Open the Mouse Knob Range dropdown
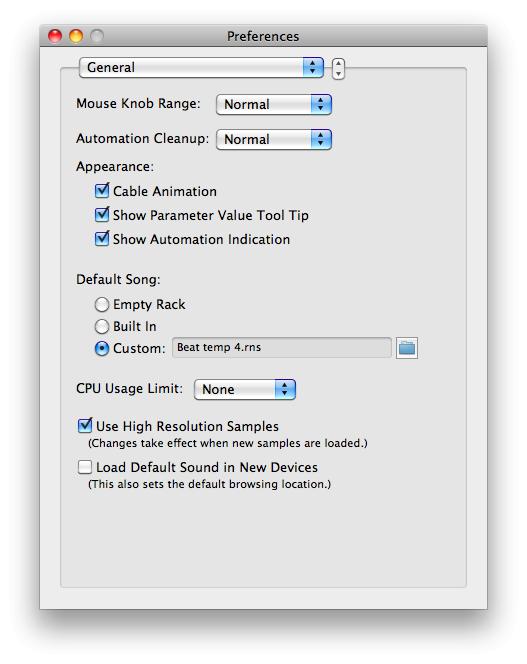 coord(274,104)
